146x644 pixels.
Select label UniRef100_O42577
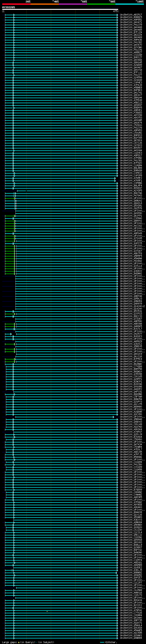[131, 334]
